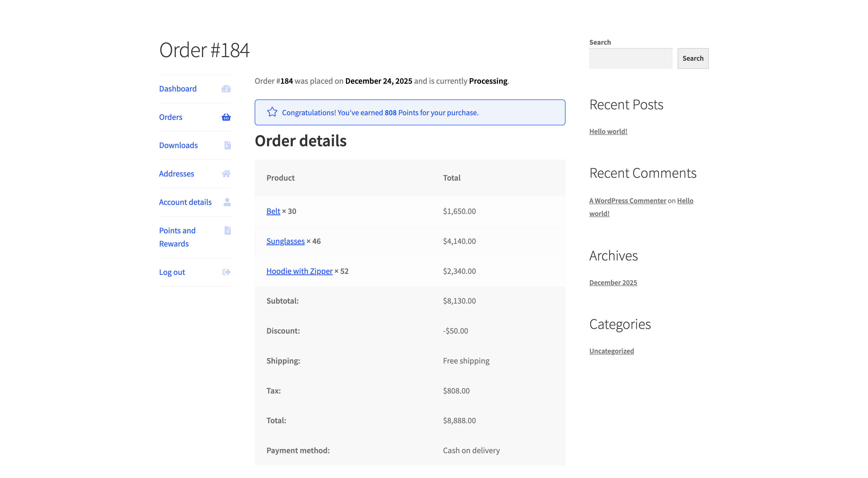Select Account details in sidebar
Viewport: 868px width, 478px height.
click(185, 202)
